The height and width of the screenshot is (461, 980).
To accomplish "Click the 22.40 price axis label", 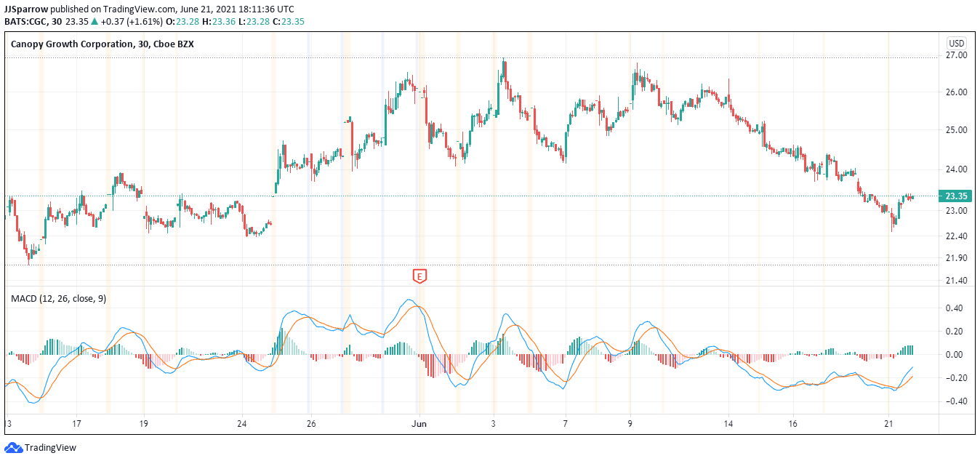I will pos(957,236).
